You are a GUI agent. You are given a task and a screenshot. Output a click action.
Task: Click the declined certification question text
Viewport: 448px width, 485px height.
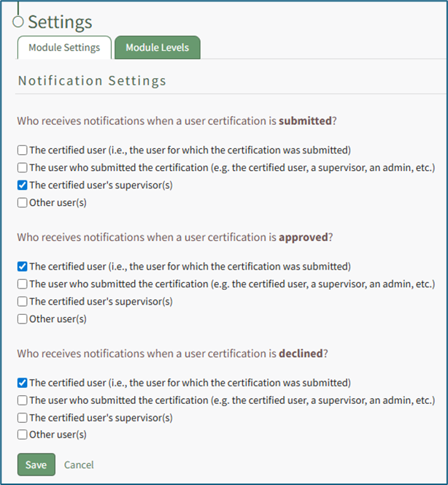(172, 354)
